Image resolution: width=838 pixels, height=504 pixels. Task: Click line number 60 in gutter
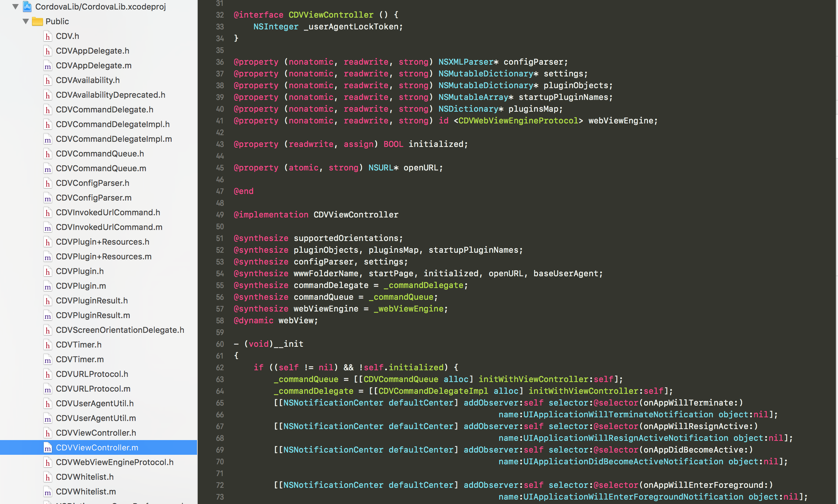click(x=220, y=344)
